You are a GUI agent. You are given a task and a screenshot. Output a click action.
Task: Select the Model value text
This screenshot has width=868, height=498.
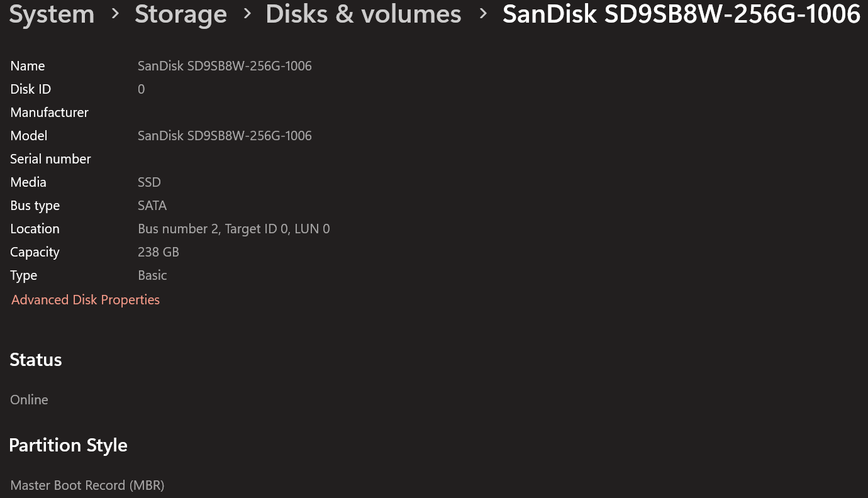coord(225,136)
